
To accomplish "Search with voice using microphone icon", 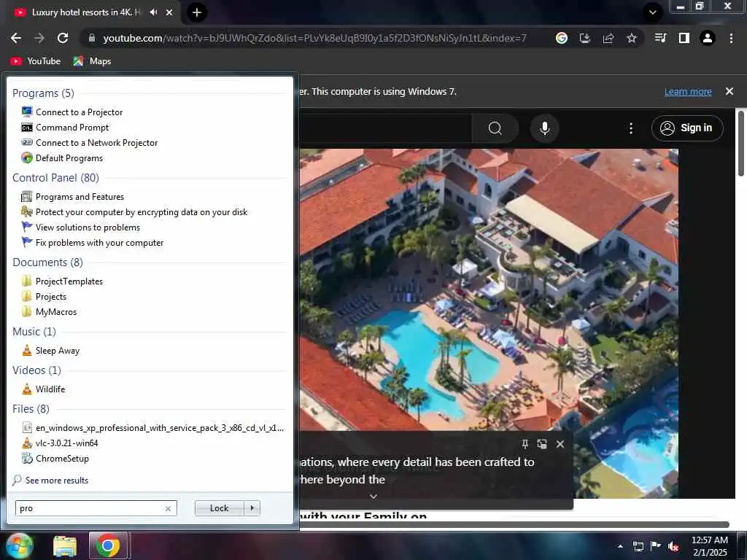I will click(x=544, y=128).
